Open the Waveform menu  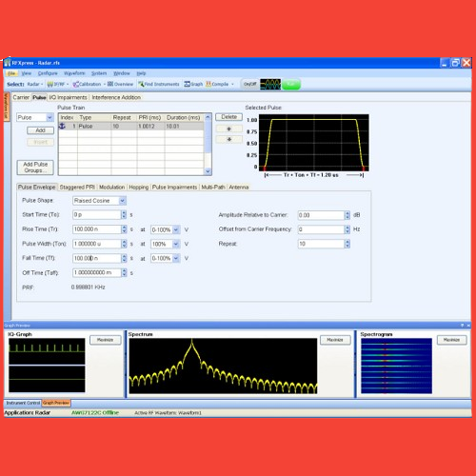(x=74, y=73)
